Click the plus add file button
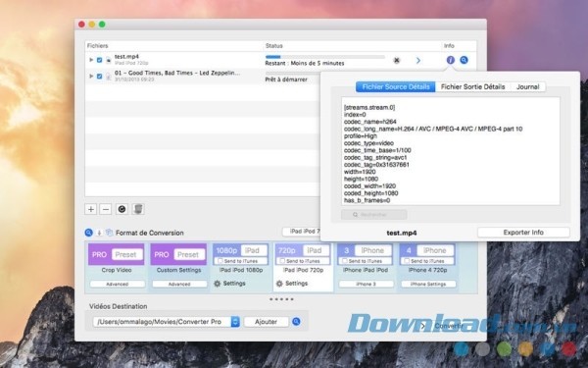Screen dimensions: 588x368 (91, 209)
